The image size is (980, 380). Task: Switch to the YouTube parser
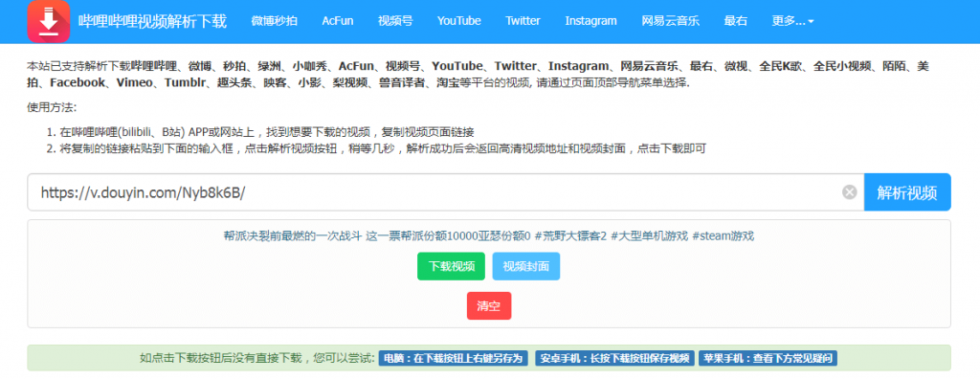(458, 21)
